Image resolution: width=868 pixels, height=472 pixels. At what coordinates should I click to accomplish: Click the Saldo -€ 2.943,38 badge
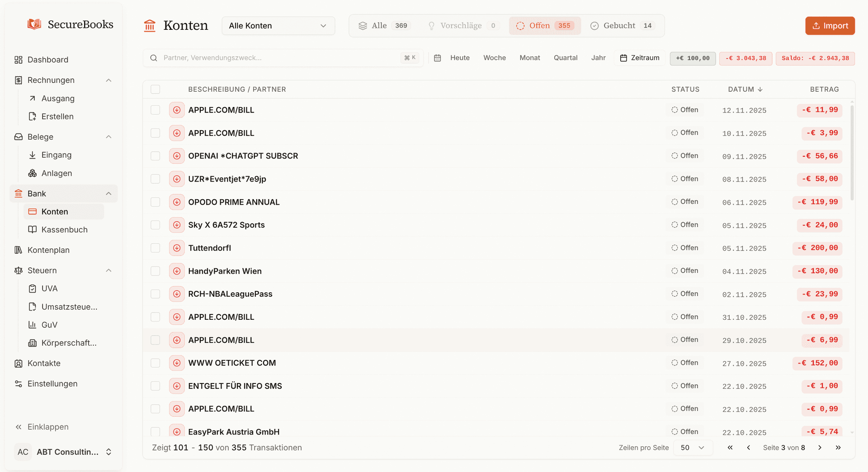tap(815, 58)
